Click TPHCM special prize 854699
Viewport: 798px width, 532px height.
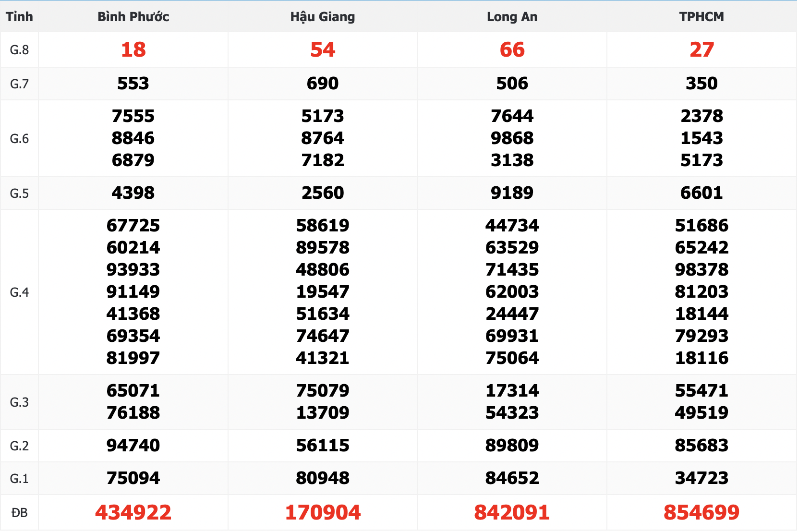(701, 513)
